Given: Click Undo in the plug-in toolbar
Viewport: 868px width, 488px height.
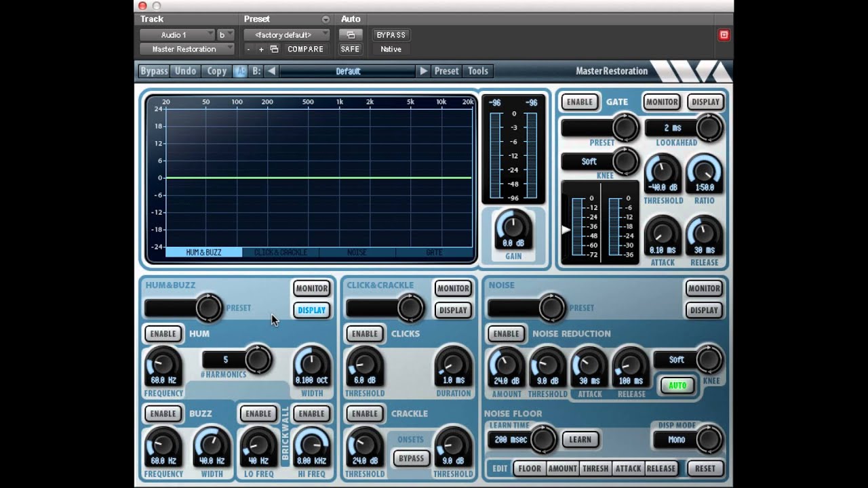Looking at the screenshot, I should pyautogui.click(x=185, y=70).
